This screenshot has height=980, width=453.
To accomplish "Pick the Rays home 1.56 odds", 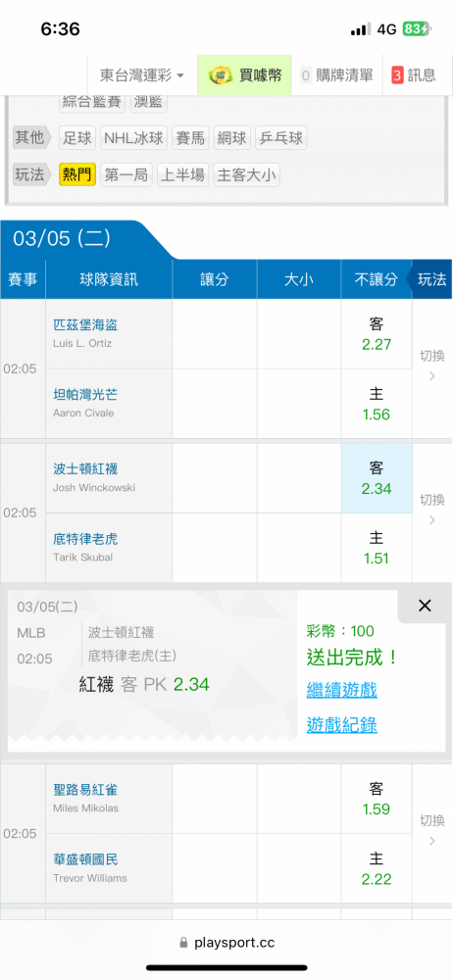I will (x=377, y=404).
